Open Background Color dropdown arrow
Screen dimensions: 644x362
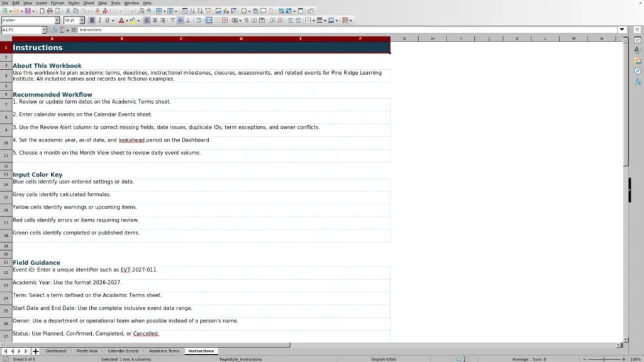tap(138, 21)
